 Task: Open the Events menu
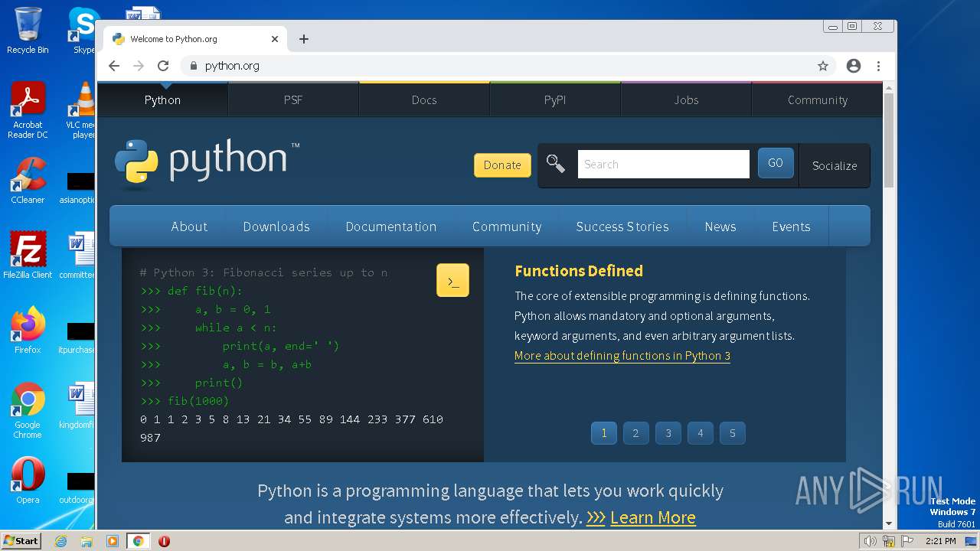coord(791,227)
